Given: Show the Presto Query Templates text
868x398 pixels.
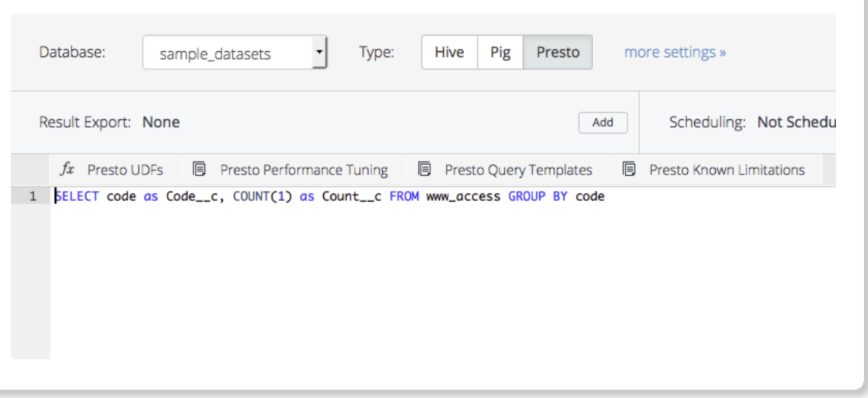Looking at the screenshot, I should click(x=518, y=170).
